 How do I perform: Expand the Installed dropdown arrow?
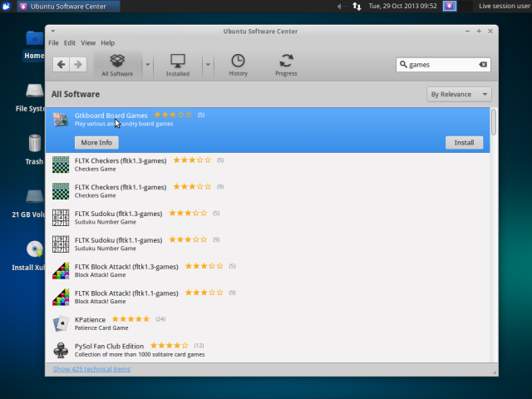coord(208,64)
